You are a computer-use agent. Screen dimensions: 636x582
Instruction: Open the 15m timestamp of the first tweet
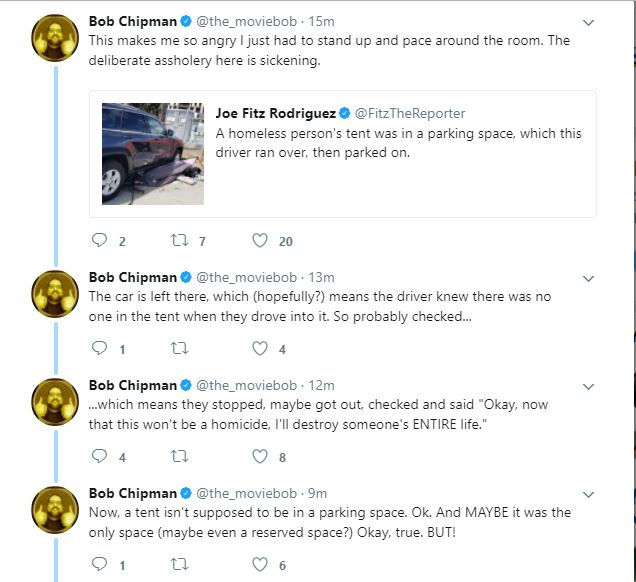[321, 21]
